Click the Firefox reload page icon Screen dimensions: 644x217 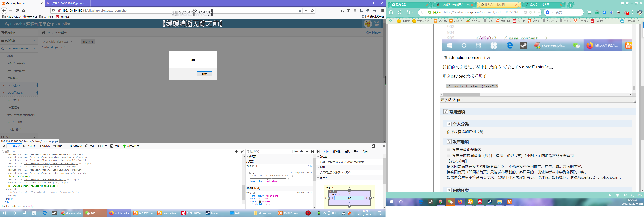point(17,10)
